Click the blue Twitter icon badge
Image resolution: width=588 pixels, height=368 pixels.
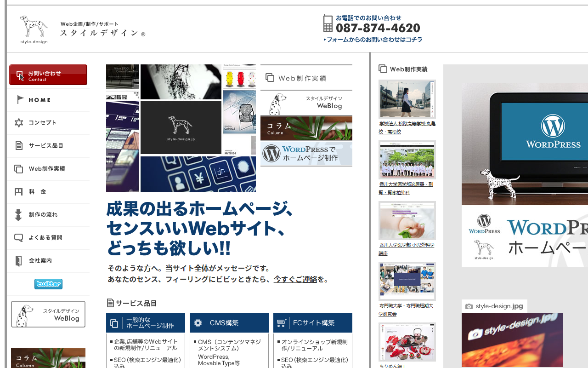pyautogui.click(x=48, y=284)
